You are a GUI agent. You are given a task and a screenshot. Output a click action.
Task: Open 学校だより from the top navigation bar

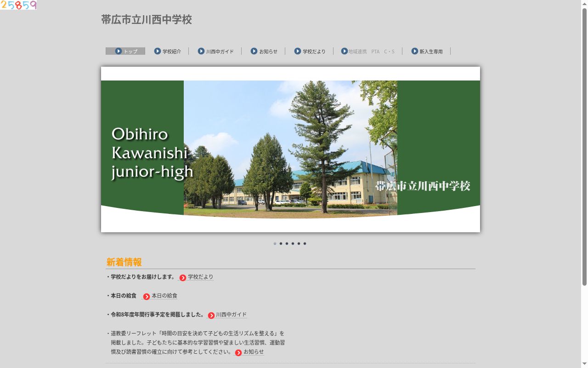[310, 51]
